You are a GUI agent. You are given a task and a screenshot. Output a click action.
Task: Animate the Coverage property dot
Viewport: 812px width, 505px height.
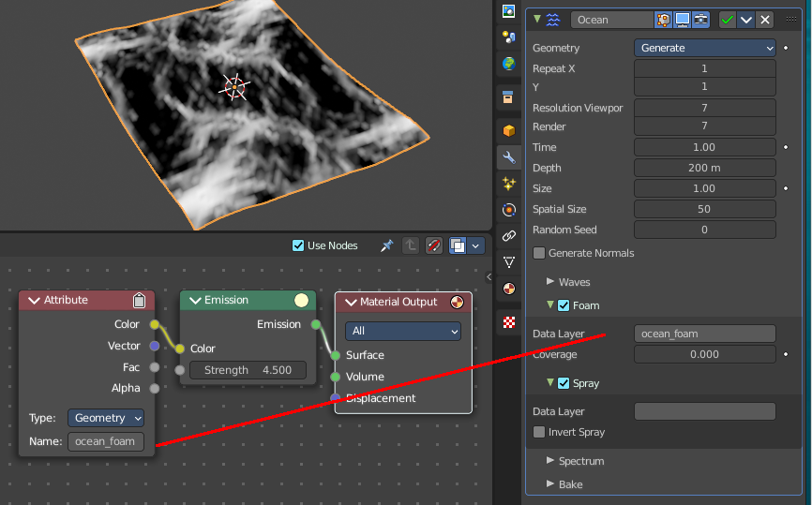point(786,354)
